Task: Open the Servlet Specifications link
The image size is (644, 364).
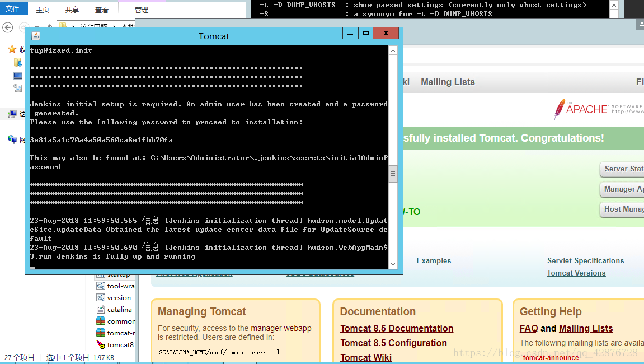Action: click(585, 261)
